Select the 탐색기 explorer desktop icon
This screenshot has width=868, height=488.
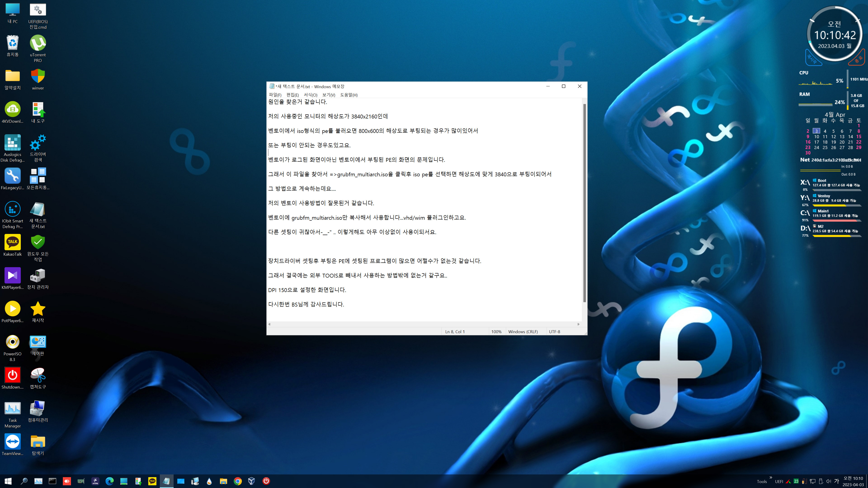point(38,445)
